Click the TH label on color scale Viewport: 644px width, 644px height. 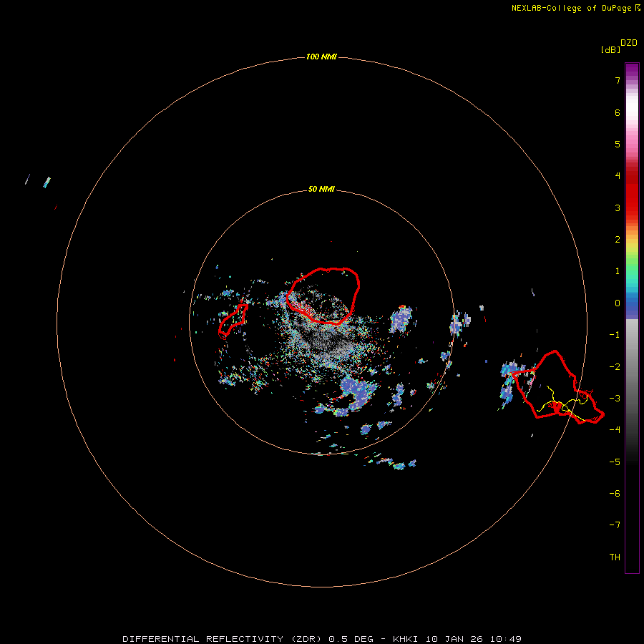pos(615,557)
